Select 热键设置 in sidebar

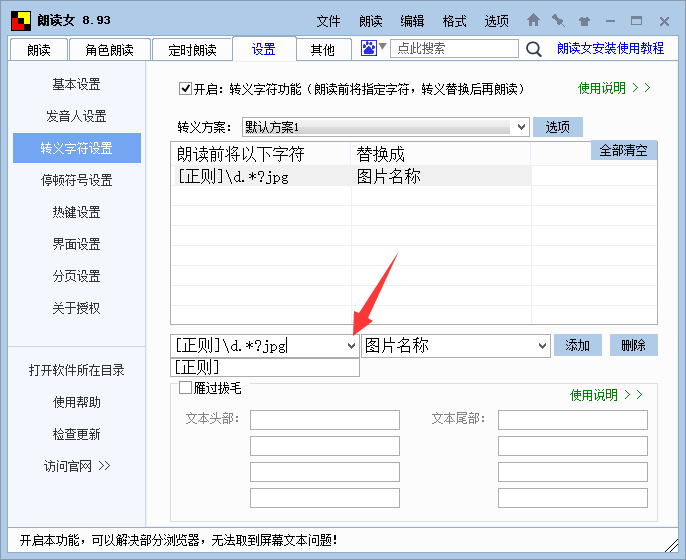pyautogui.click(x=77, y=212)
